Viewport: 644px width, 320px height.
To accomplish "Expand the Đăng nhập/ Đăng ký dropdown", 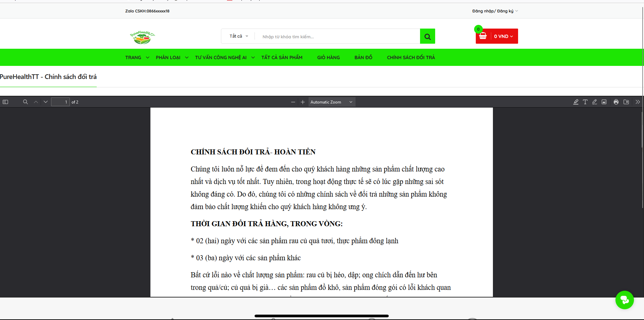I will click(x=495, y=11).
